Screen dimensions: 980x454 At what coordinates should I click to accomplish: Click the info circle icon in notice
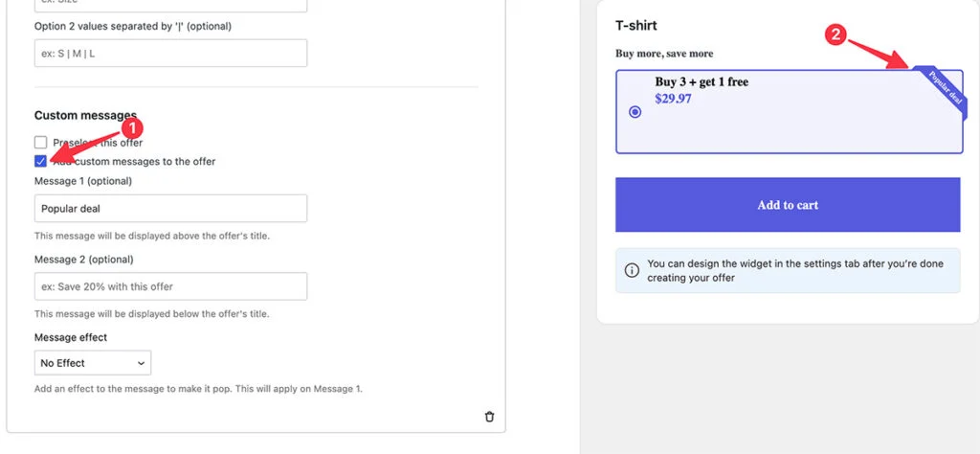click(632, 270)
